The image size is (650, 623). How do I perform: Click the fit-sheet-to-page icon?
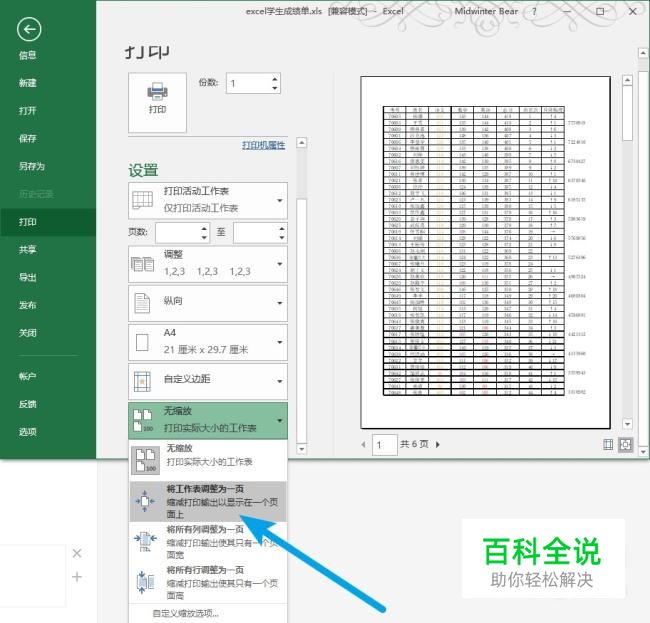[x=145, y=501]
